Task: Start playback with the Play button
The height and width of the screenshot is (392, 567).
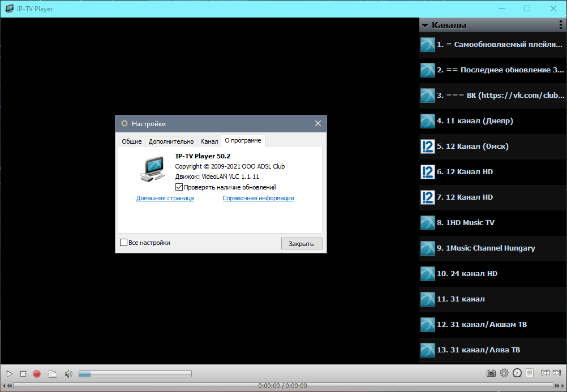Action: [x=10, y=373]
